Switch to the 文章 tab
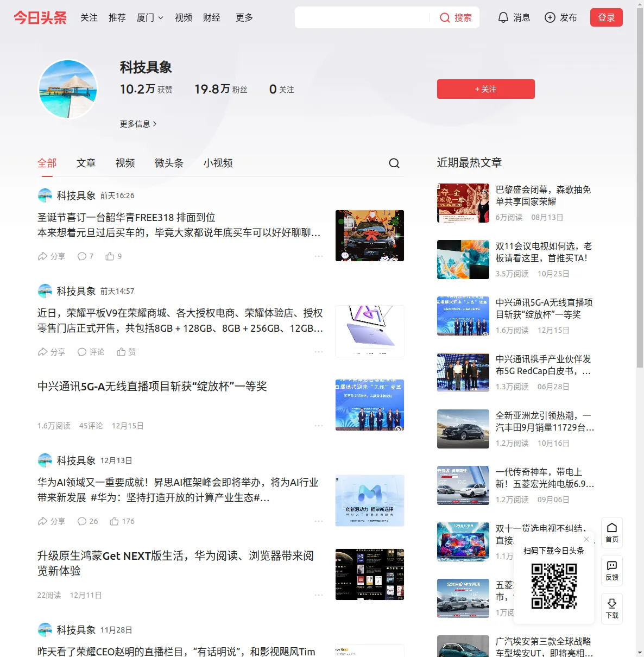Viewport: 644px width, 657px height. 86,163
